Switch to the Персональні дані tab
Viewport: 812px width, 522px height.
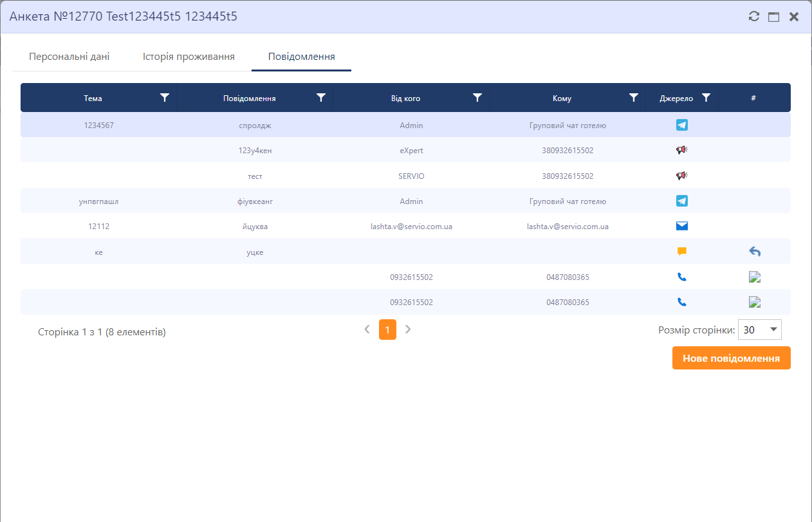click(69, 57)
